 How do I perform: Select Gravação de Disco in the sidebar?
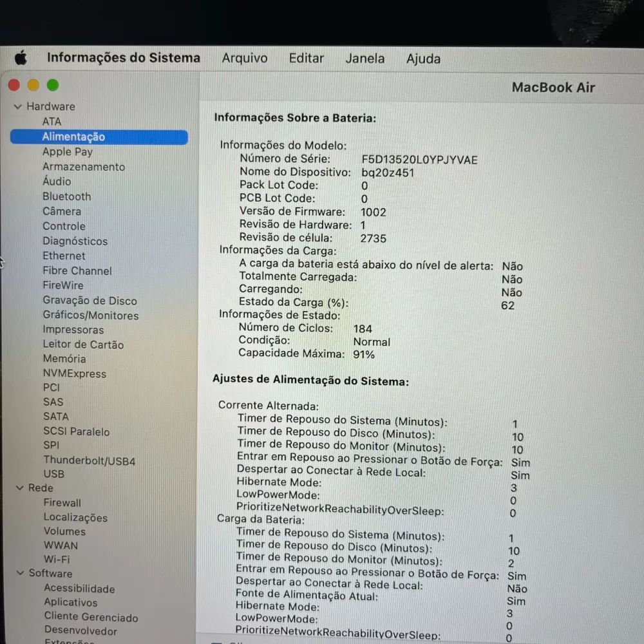[90, 301]
